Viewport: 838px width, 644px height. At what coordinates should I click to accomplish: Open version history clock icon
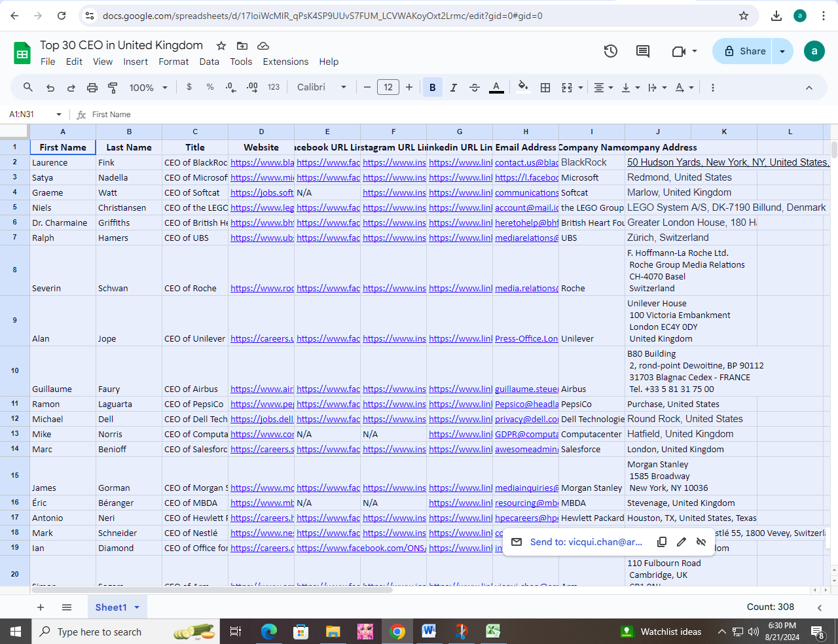pyautogui.click(x=610, y=51)
